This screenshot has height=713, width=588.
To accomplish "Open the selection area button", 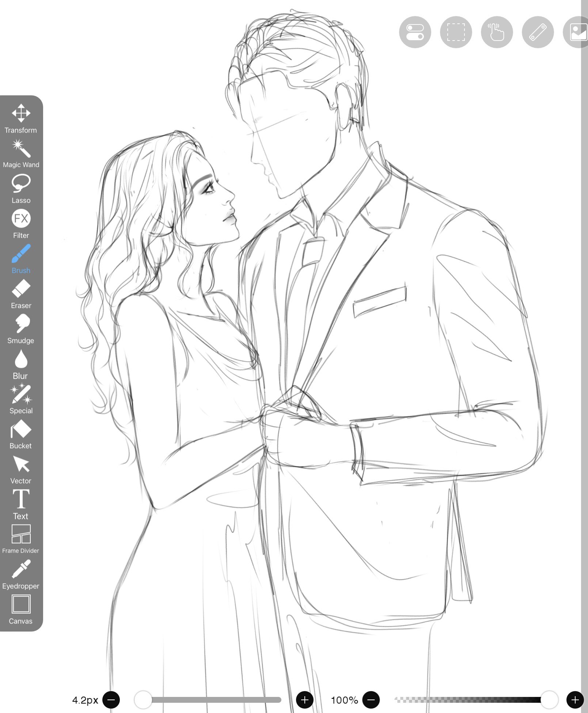I will pos(456,32).
